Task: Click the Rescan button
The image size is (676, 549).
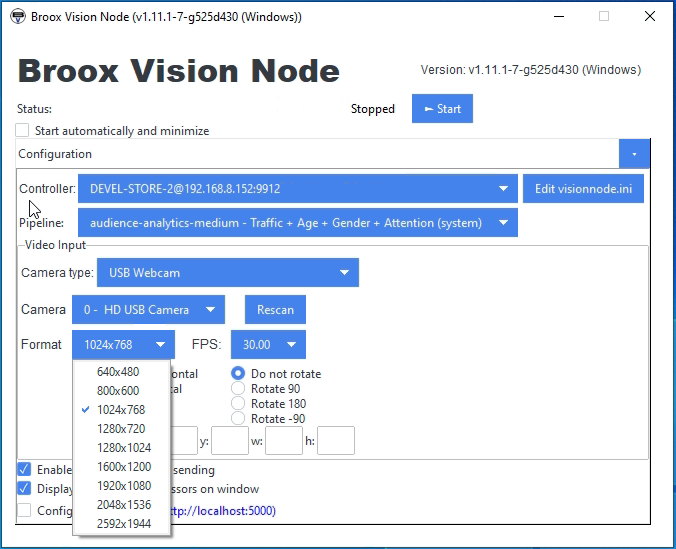Action: click(275, 310)
